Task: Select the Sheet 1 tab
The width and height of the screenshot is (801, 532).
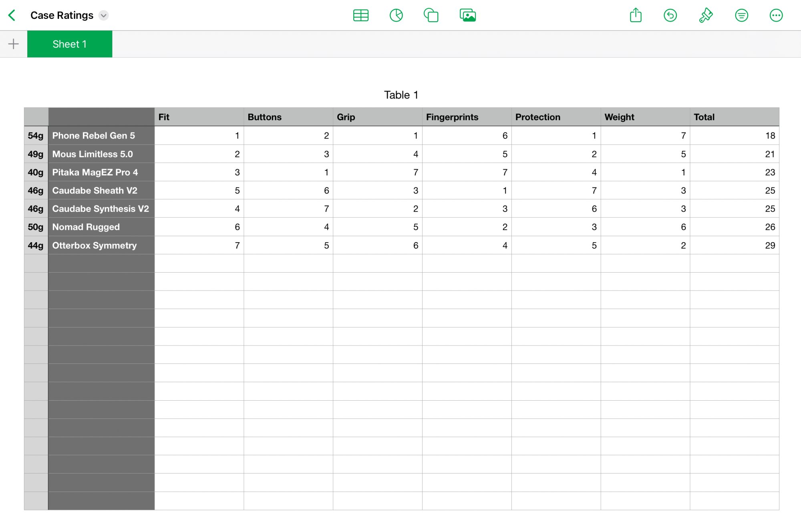Action: coord(70,44)
